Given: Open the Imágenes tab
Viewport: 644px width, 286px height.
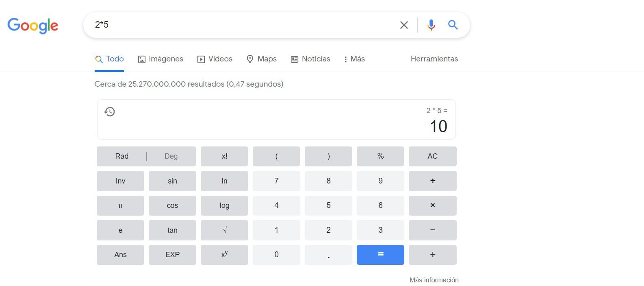Looking at the screenshot, I should [161, 59].
